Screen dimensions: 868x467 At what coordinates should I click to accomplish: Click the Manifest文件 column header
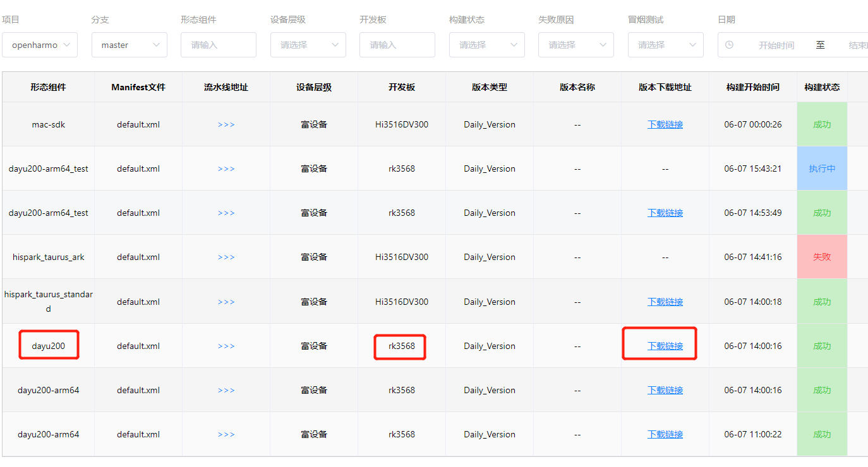pos(138,86)
